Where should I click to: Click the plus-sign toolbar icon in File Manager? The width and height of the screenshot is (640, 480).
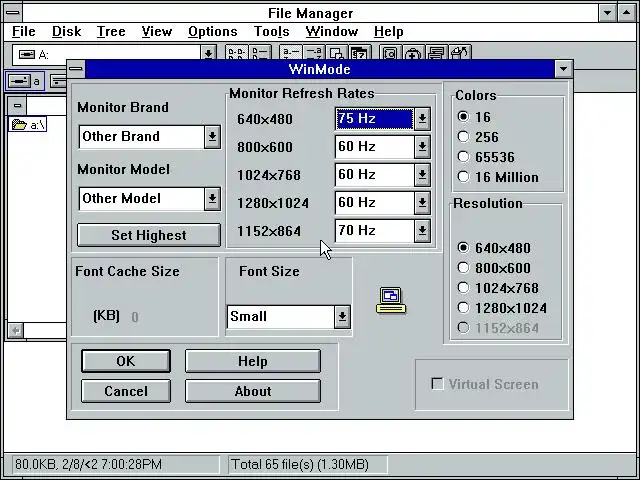click(413, 52)
